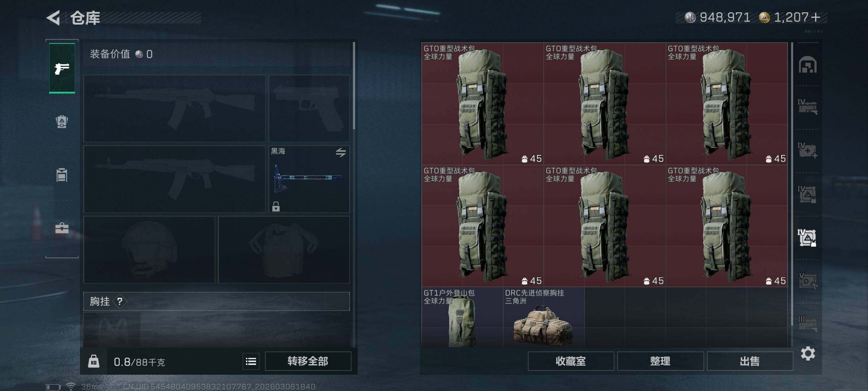The height and width of the screenshot is (391, 868).
Task: Select the weapons pistol tab icon
Action: tap(62, 68)
